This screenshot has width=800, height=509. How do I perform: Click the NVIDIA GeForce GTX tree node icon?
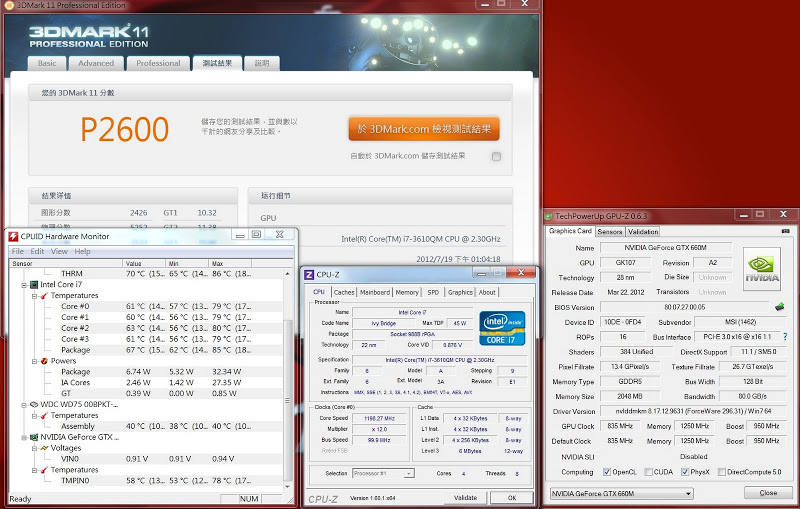(33, 437)
